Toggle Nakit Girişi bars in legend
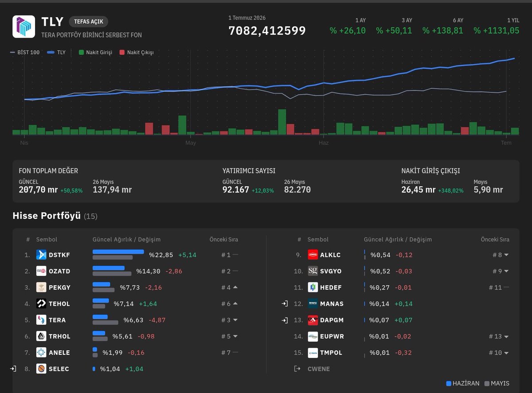The height and width of the screenshot is (393, 532). [95, 52]
